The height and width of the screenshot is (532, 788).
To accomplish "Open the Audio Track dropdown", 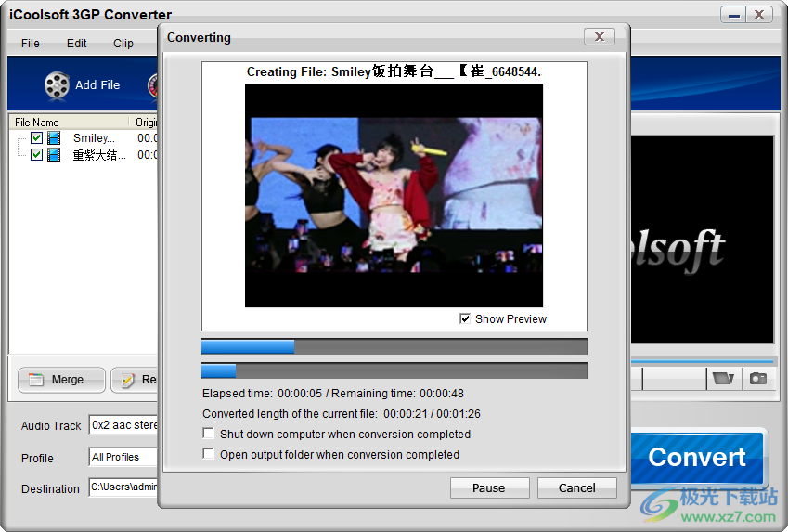I will tap(123, 425).
